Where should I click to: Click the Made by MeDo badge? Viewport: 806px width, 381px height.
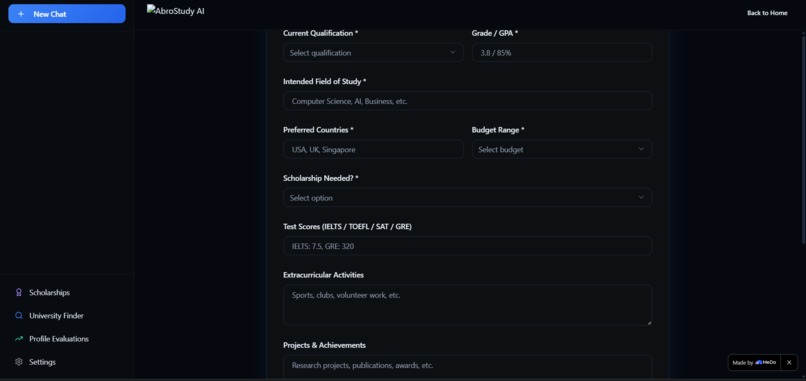point(754,362)
